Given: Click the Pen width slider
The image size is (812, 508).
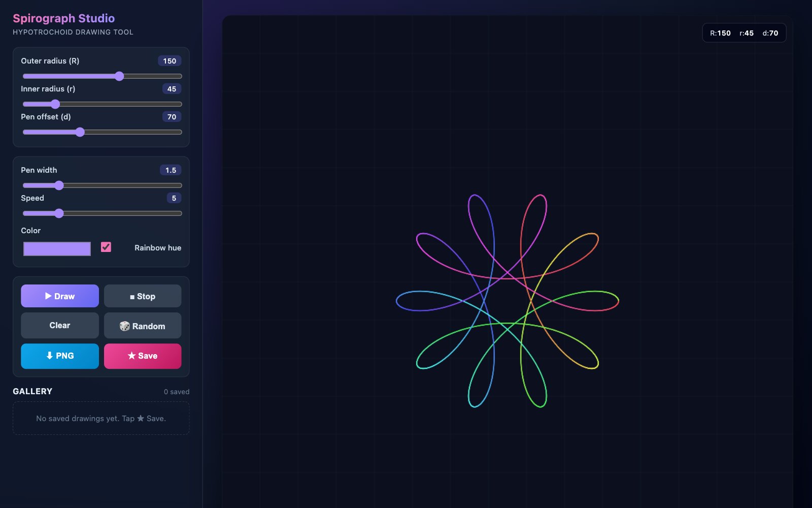Looking at the screenshot, I should [102, 185].
